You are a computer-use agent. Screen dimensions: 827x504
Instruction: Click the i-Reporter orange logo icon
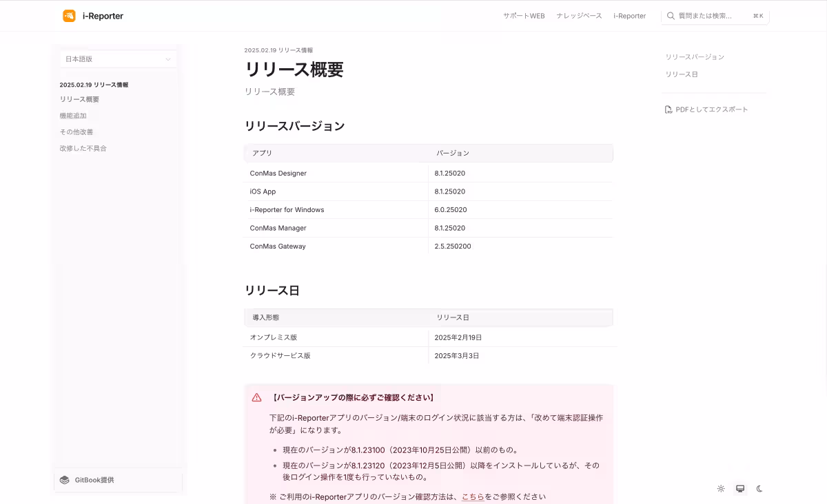pyautogui.click(x=69, y=16)
